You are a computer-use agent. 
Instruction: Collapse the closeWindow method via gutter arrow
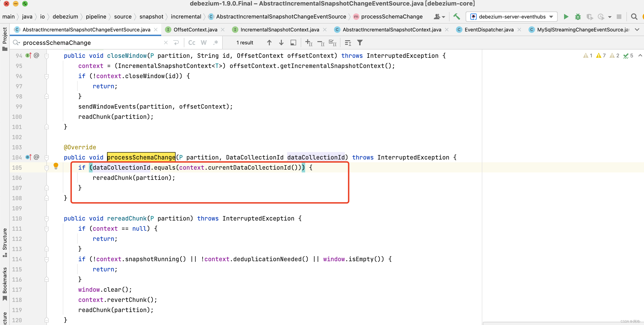click(x=46, y=55)
